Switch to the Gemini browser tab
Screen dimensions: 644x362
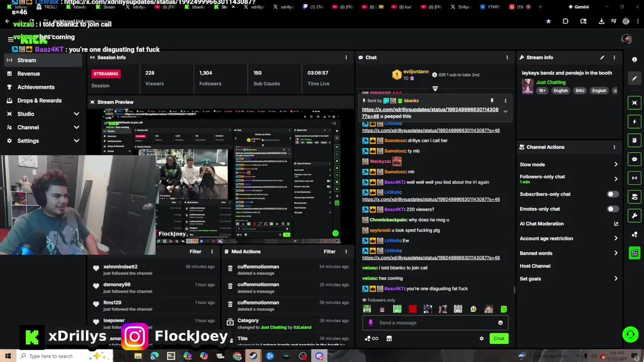tap(578, 7)
